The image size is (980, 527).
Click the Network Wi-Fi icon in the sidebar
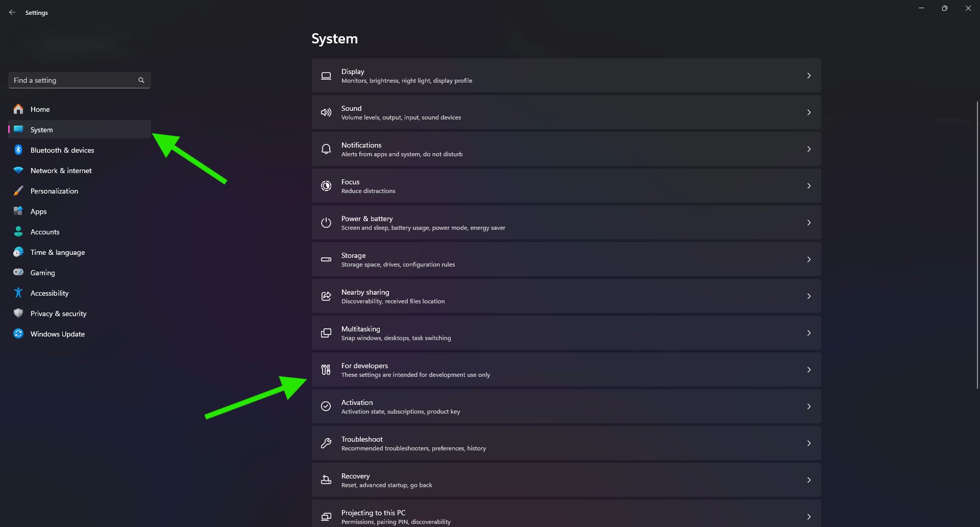(x=18, y=170)
